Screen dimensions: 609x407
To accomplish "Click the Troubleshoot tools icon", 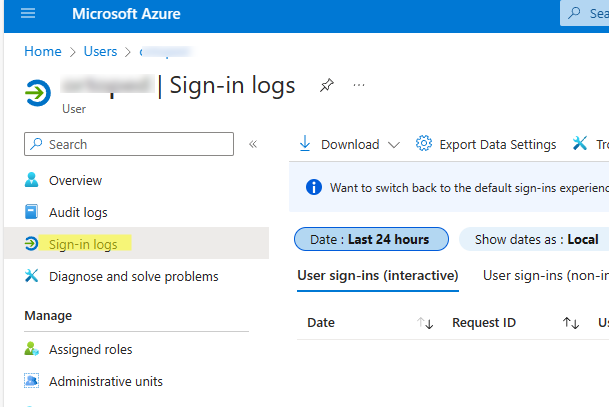I will click(x=580, y=143).
